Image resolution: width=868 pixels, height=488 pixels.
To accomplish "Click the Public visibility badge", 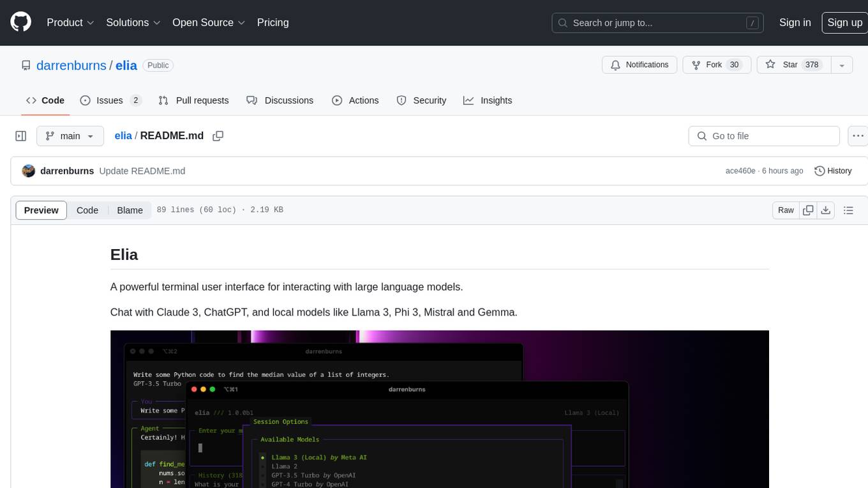I will tap(158, 65).
